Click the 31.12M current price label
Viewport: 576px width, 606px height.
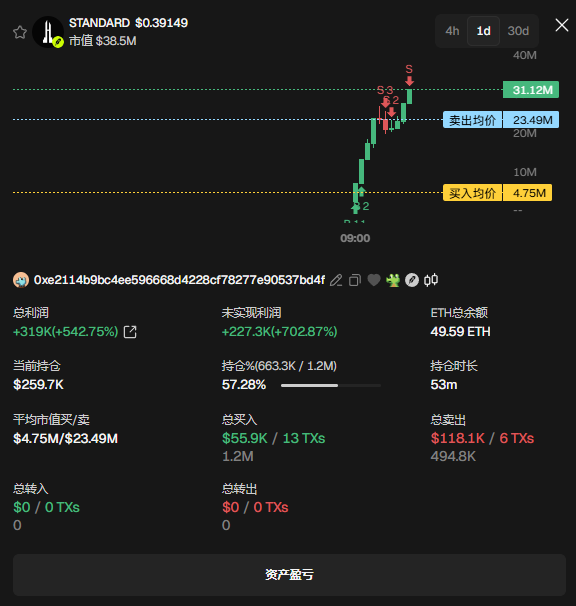(531, 90)
